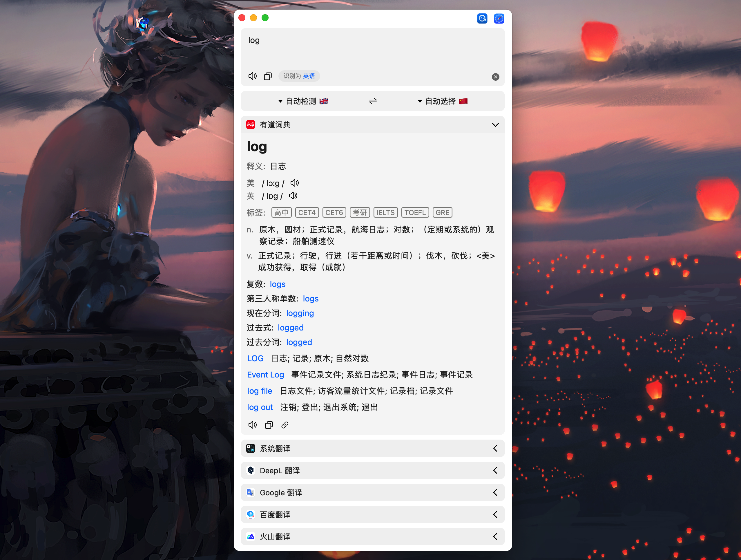Click the logging present participle link
The width and height of the screenshot is (741, 560).
tap(300, 313)
